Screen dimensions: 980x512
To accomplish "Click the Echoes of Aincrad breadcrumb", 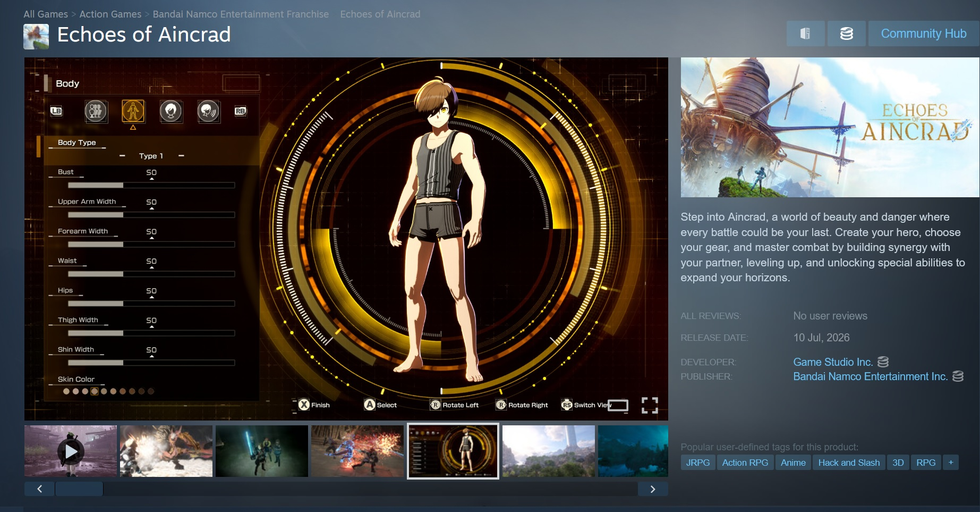I will (x=380, y=14).
